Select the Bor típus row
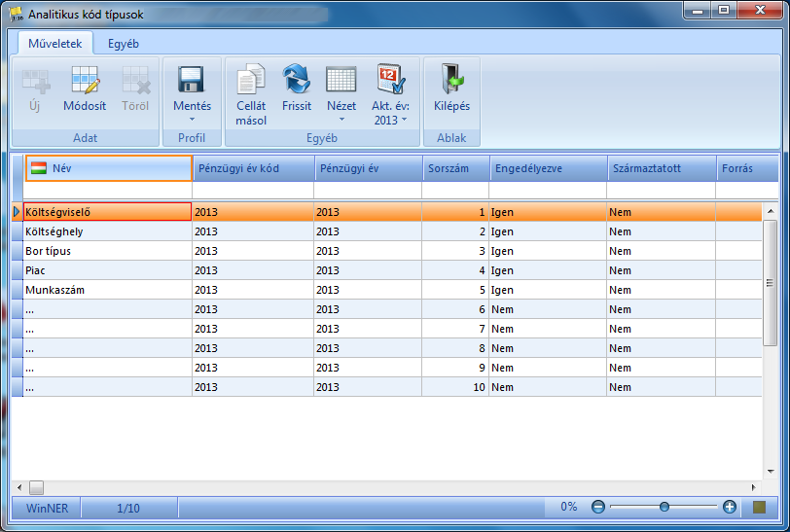 point(387,251)
